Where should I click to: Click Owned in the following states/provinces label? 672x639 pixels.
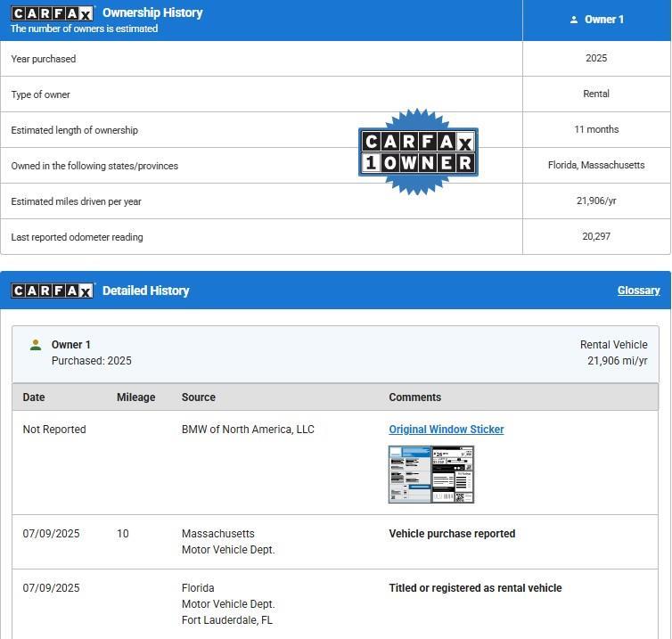94,166
